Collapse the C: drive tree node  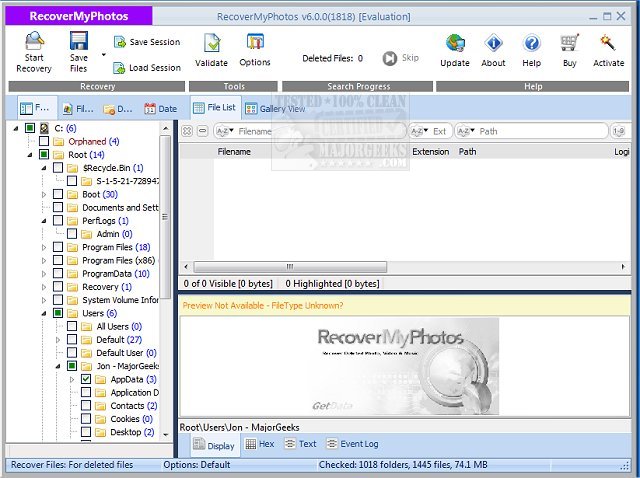pos(16,128)
